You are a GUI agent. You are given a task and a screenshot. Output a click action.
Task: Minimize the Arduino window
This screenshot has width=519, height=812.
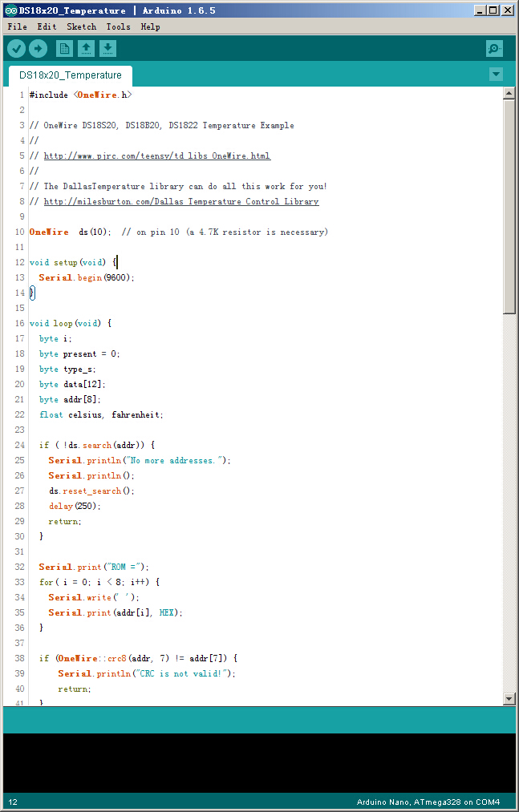(x=480, y=10)
